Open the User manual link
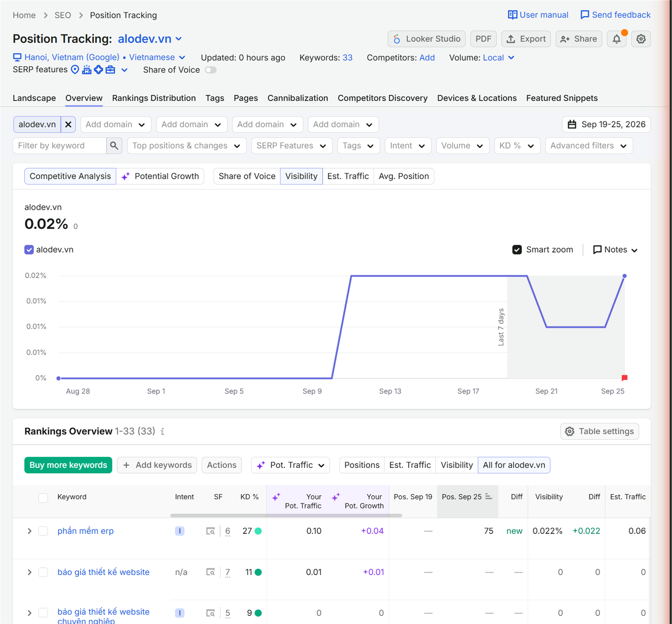 click(538, 15)
